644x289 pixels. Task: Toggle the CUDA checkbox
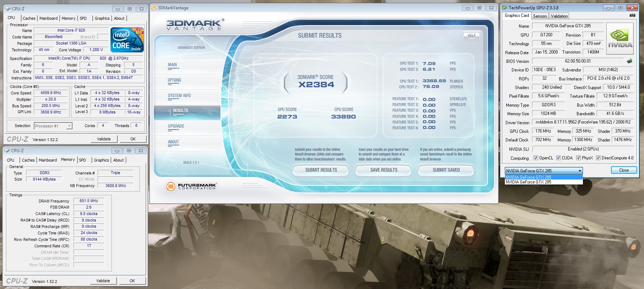(558, 158)
